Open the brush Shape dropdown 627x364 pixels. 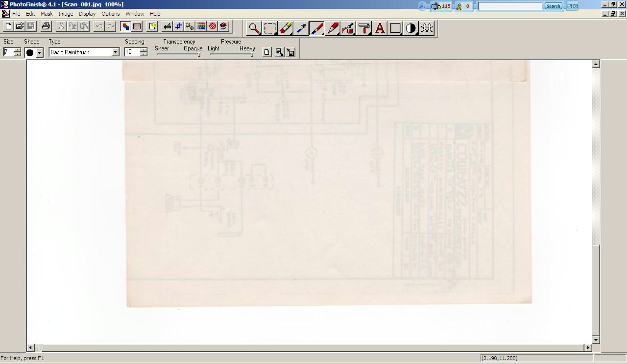tap(40, 52)
